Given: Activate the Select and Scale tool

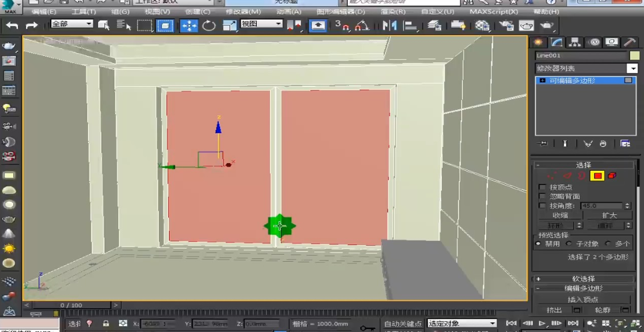Looking at the screenshot, I should [230, 26].
